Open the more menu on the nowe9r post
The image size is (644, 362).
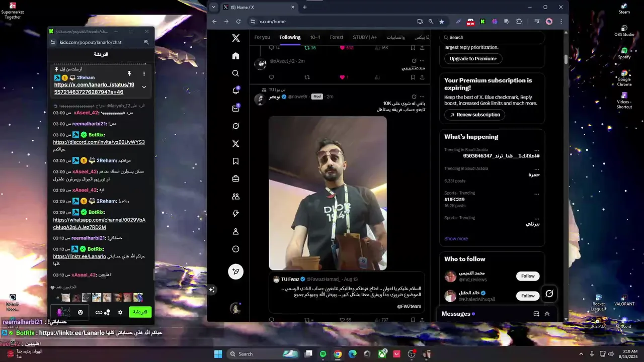pyautogui.click(x=422, y=97)
